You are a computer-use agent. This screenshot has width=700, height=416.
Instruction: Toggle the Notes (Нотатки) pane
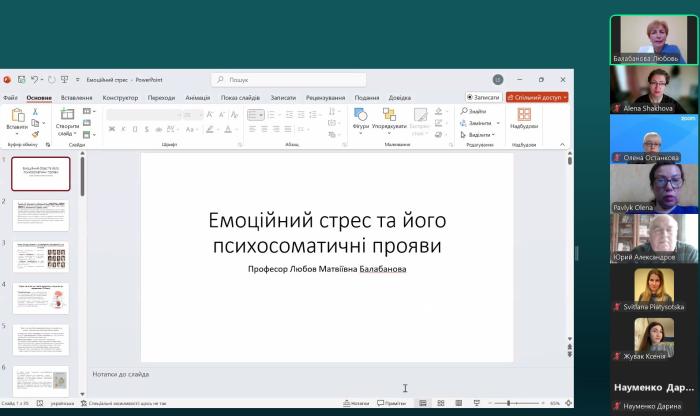[354, 403]
